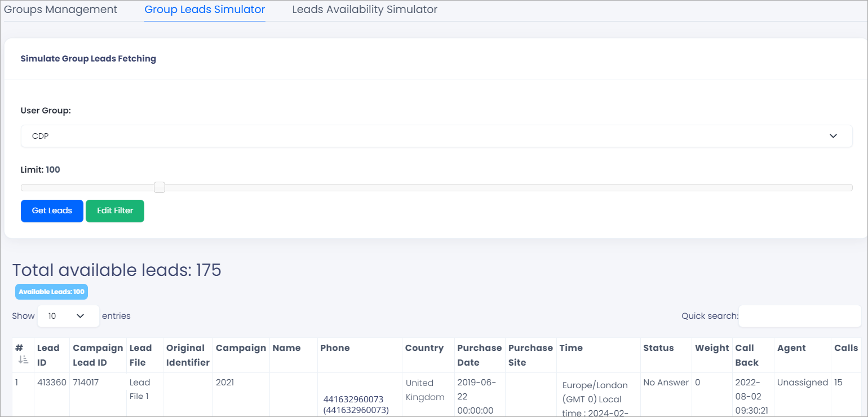Click the Original Identifier column header
Viewport: 868px width, 417px height.
pyautogui.click(x=188, y=355)
